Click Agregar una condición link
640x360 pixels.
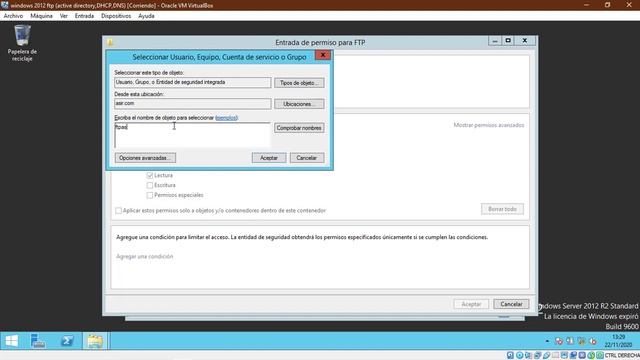[144, 256]
